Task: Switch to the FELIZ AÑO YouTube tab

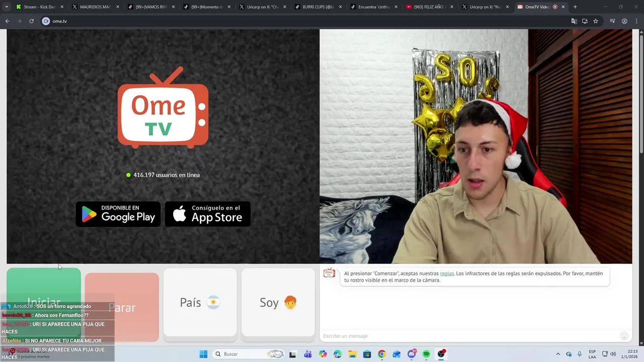Action: pyautogui.click(x=429, y=7)
